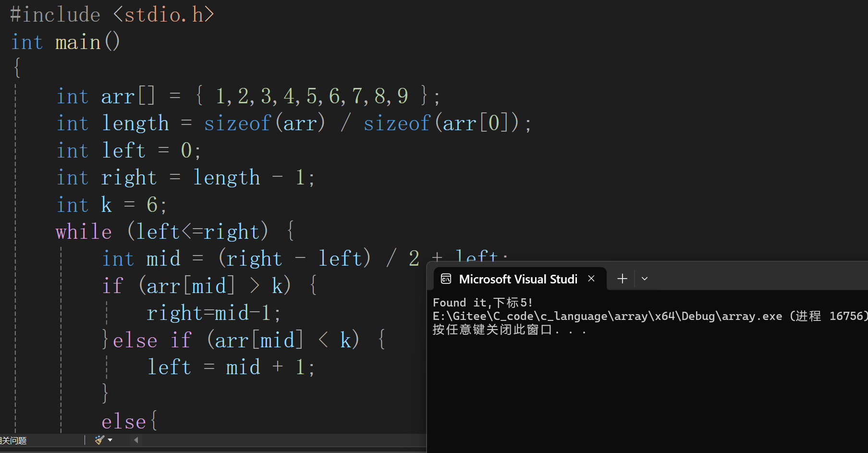Click the final 'else{' line
The width and height of the screenshot is (868, 453).
[x=129, y=422]
